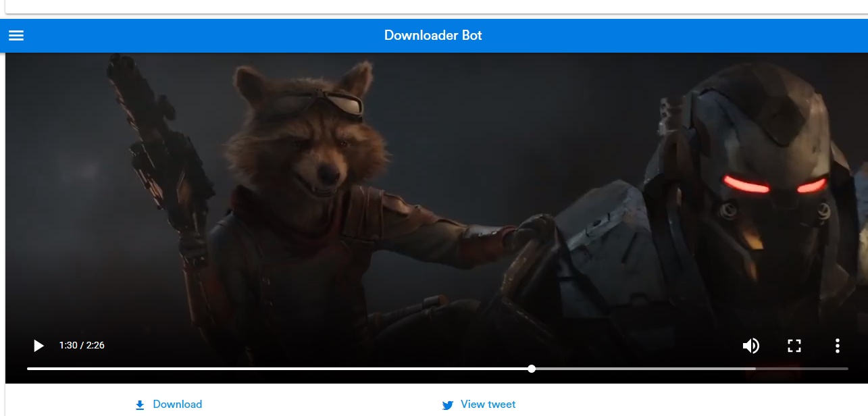The height and width of the screenshot is (416, 868).
Task: Open the hamburger navigation menu
Action: [x=16, y=35]
